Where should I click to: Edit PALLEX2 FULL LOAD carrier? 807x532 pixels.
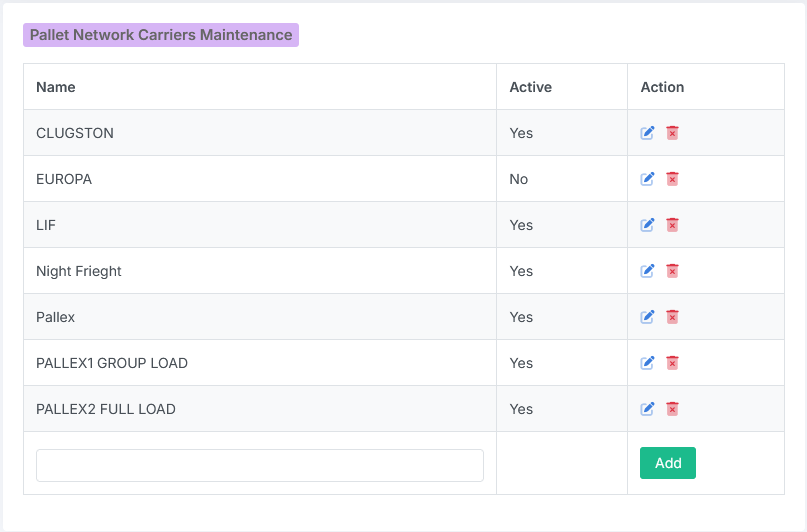point(647,409)
